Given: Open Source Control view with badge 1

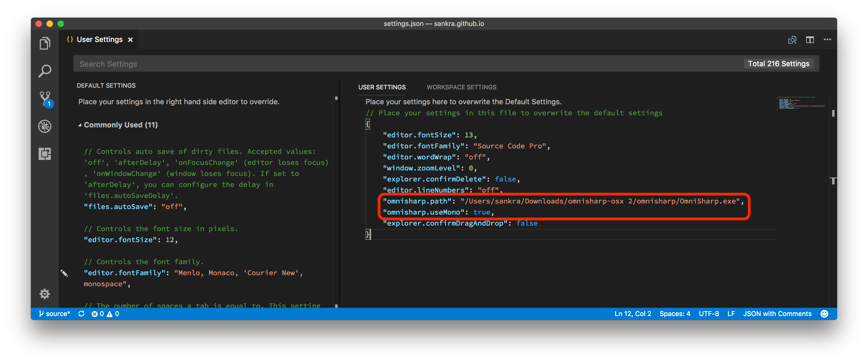Looking at the screenshot, I should coord(45,99).
